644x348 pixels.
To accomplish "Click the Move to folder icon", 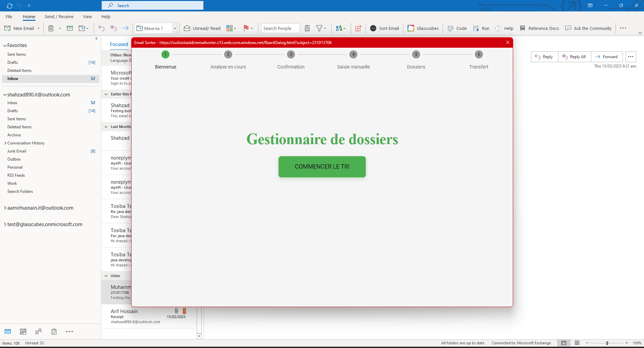I will pyautogui.click(x=82, y=28).
